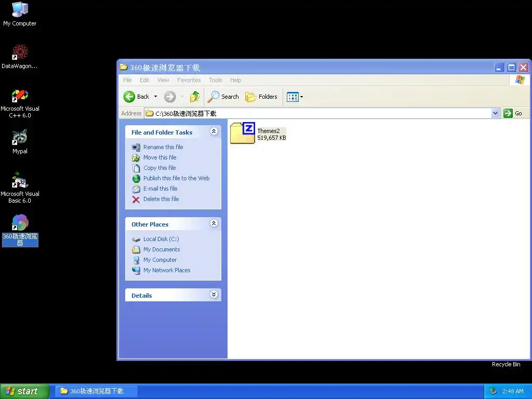Click the Copy this file icon

point(136,168)
